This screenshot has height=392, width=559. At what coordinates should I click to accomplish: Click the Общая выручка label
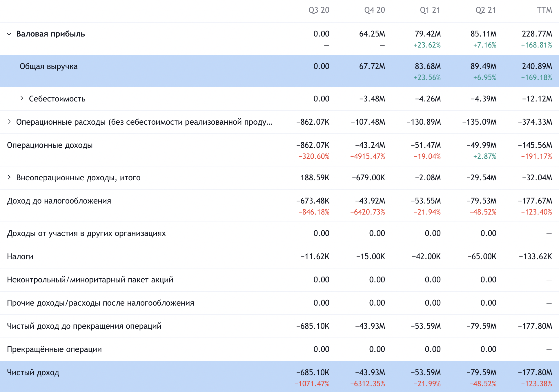(x=49, y=66)
